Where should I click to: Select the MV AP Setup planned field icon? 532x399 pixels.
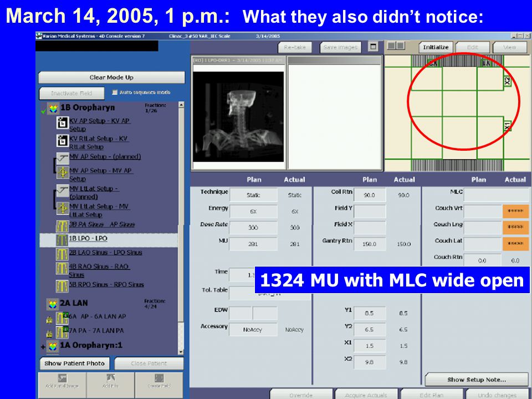tap(63, 158)
